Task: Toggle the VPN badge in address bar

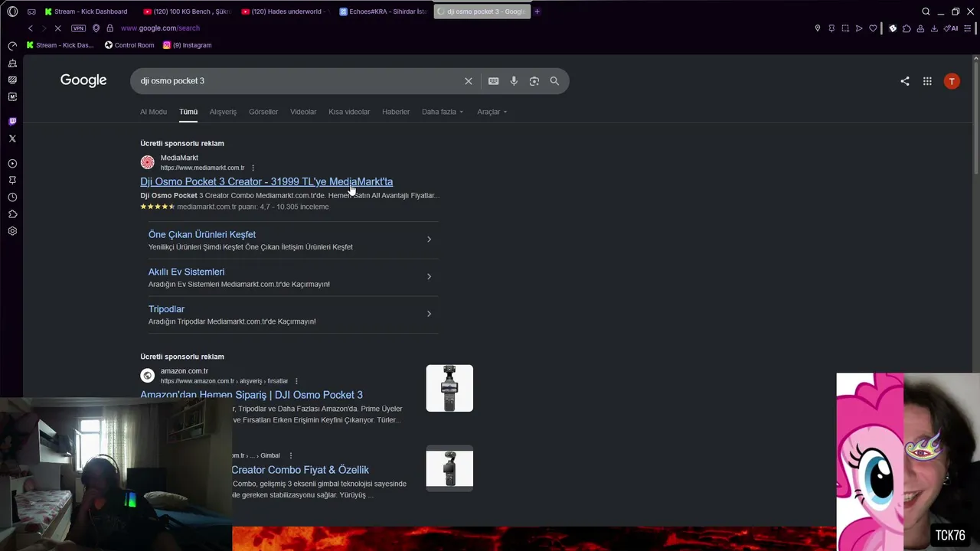Action: coord(78,28)
